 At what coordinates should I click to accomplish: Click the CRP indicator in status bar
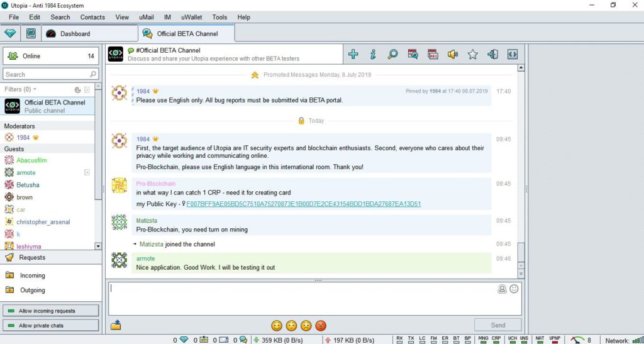tap(496, 340)
